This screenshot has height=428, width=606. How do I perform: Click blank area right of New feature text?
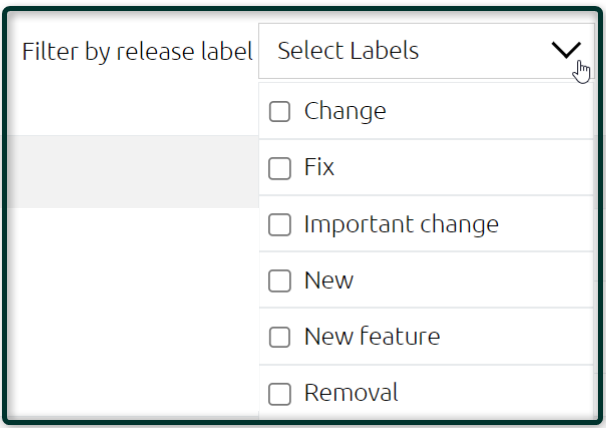516,336
